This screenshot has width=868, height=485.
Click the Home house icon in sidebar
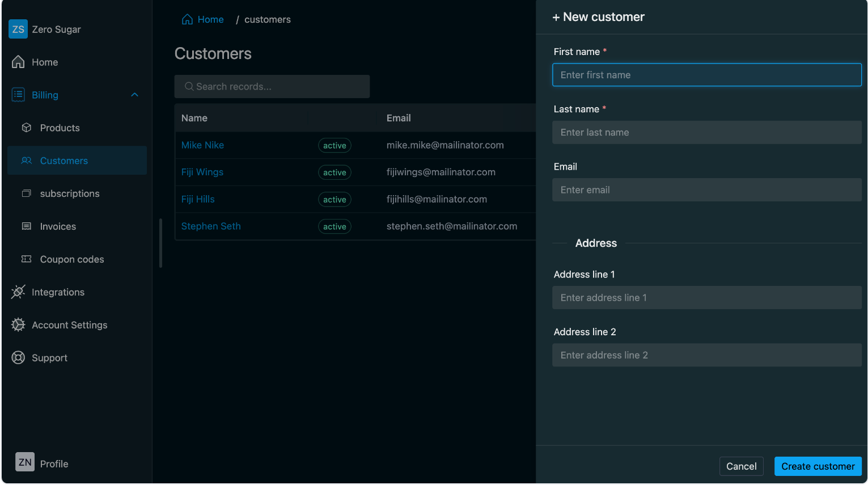[x=18, y=62]
